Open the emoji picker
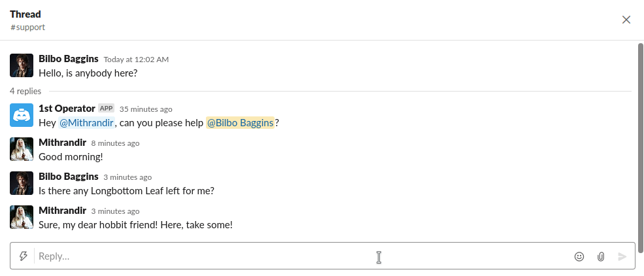Viewport: 644px width, 276px height. pyautogui.click(x=579, y=256)
